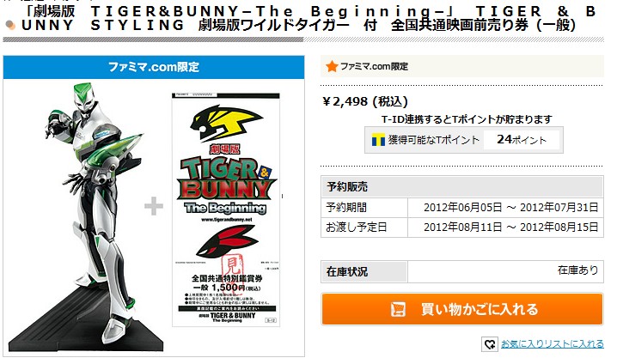Click the gray plus sign between images
This screenshot has height=364, width=617.
click(x=154, y=206)
